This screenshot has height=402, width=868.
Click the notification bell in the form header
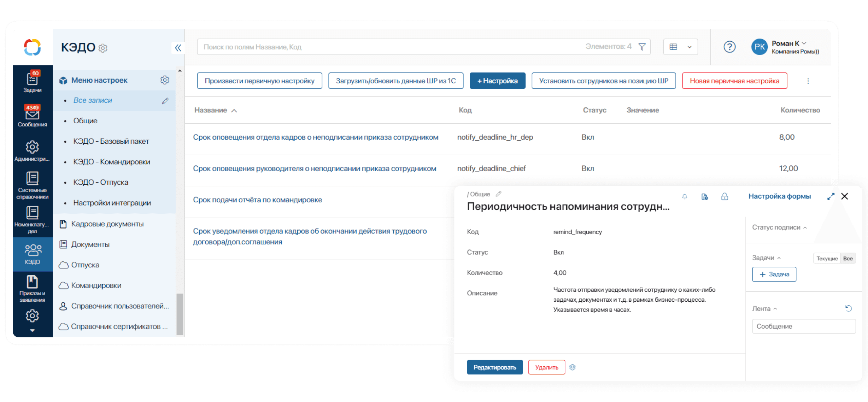(685, 196)
